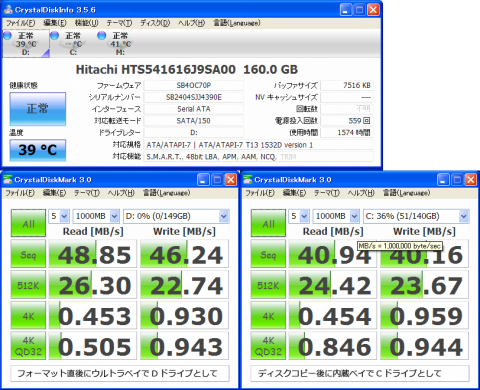
Task: Select drive M: status icon in CrystalDiskInfo
Action: point(120,43)
